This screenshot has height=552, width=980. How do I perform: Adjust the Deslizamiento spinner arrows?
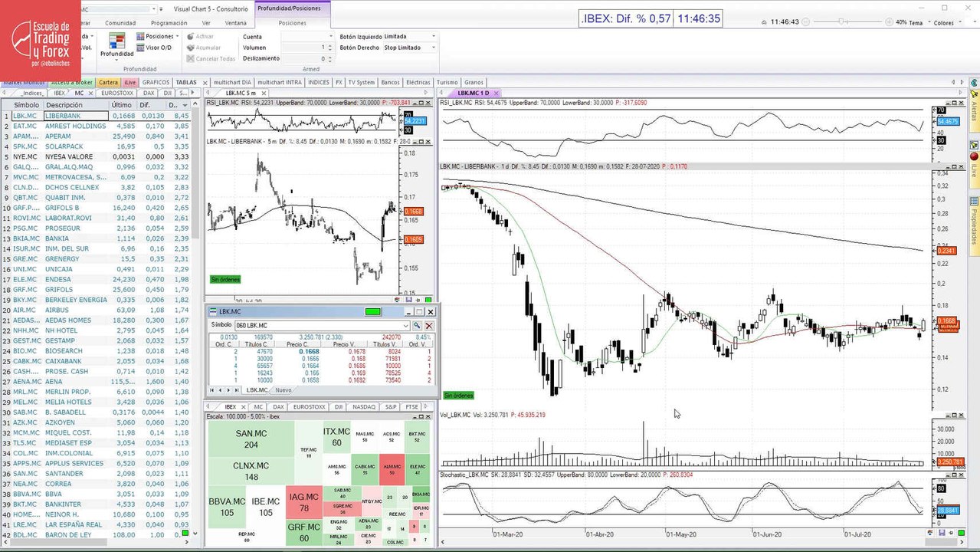click(x=331, y=58)
